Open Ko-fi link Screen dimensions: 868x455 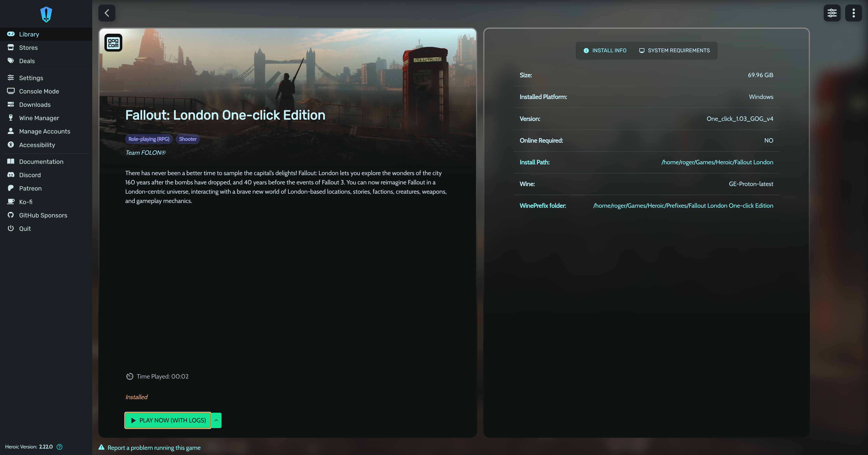coord(46,202)
